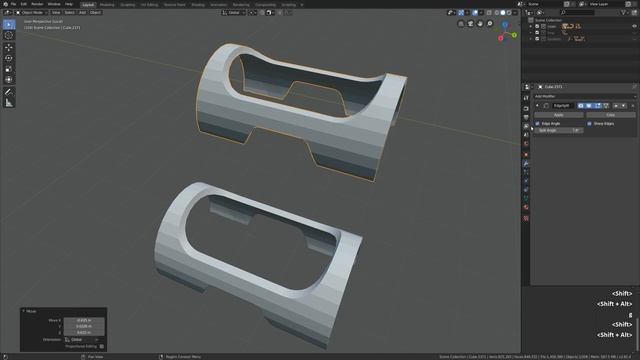This screenshot has height=360, width=640.
Task: Click Move X value field
Action: tap(84, 320)
